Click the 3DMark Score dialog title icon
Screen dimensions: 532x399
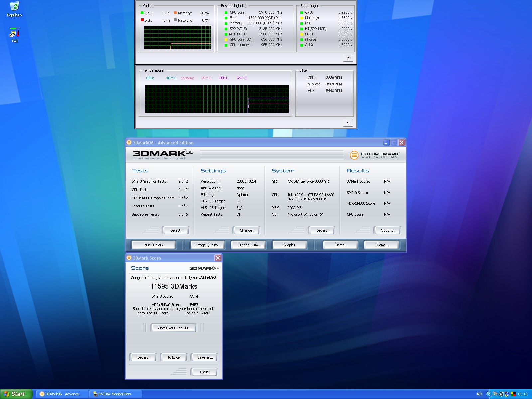[129, 258]
